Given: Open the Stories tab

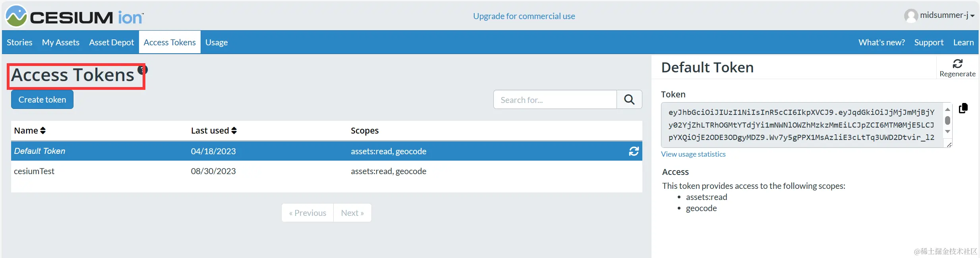Looking at the screenshot, I should (19, 42).
